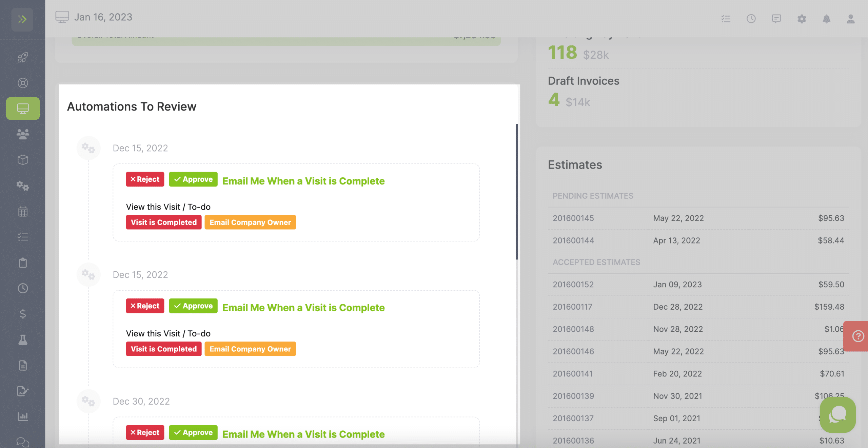
Task: Open the clipboard icon in sidebar
Action: (23, 263)
